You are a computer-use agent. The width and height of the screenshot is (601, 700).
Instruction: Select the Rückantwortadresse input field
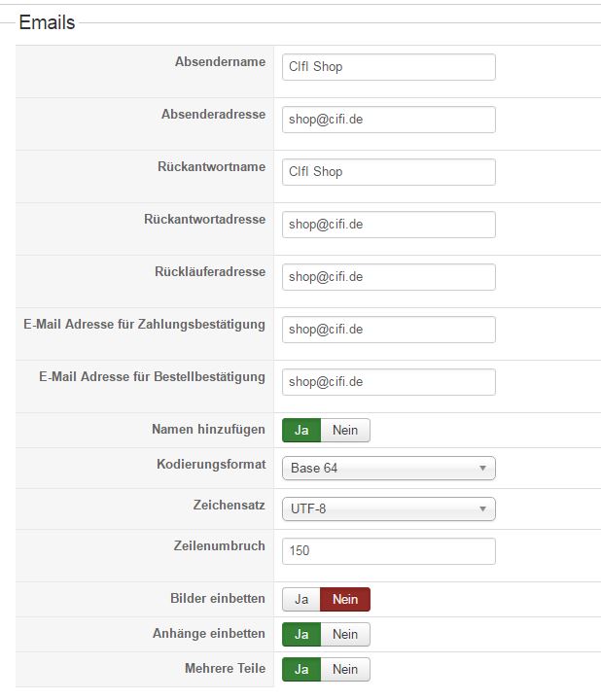pyautogui.click(x=388, y=225)
